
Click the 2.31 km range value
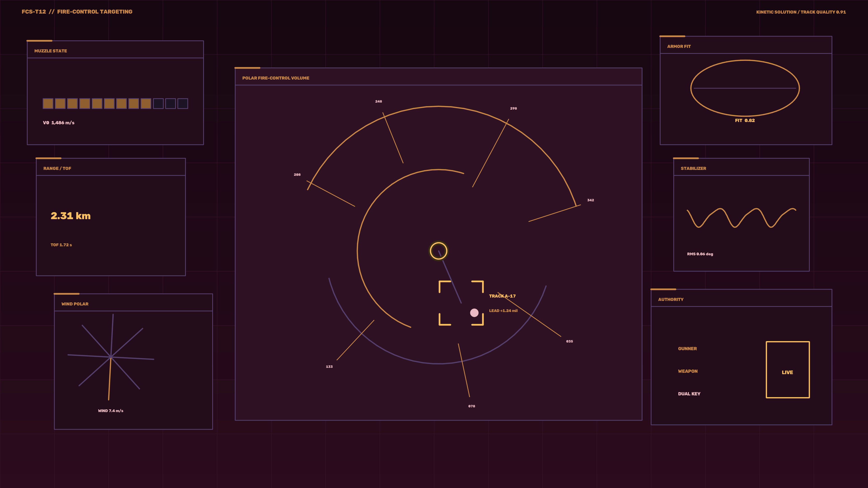pyautogui.click(x=71, y=216)
